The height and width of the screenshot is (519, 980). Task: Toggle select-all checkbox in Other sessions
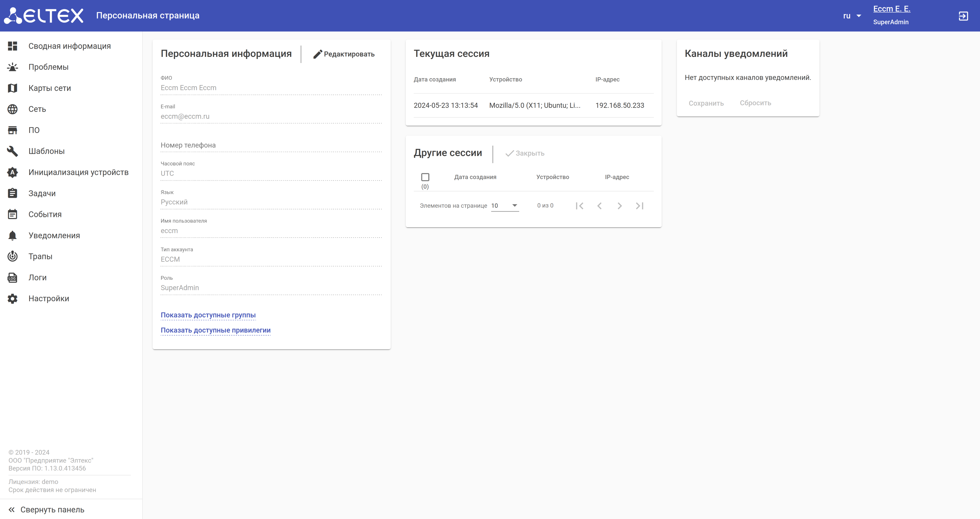click(x=425, y=177)
